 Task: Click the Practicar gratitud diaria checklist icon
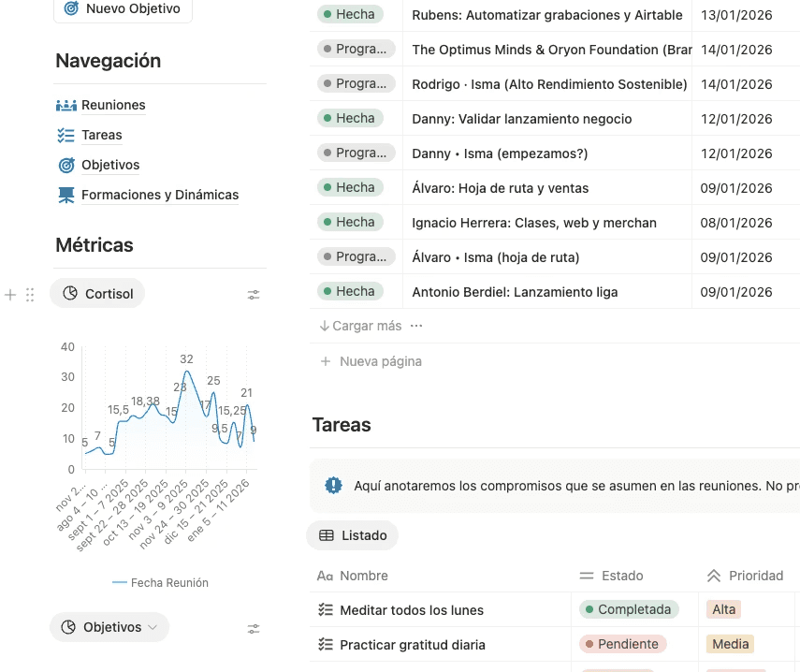[326, 645]
